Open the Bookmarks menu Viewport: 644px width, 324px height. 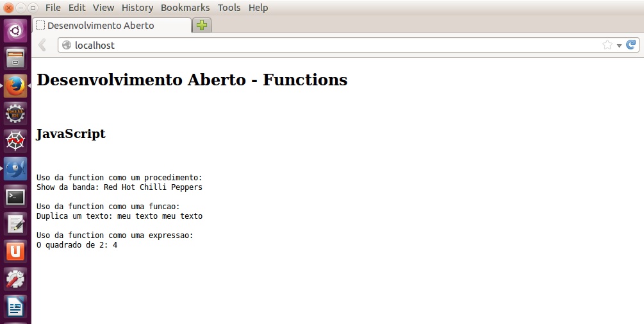click(185, 8)
